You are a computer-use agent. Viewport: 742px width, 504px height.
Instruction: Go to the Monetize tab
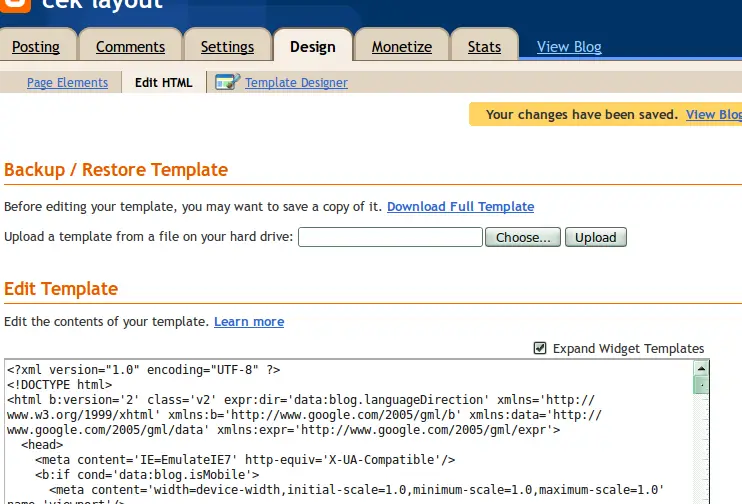coord(402,47)
